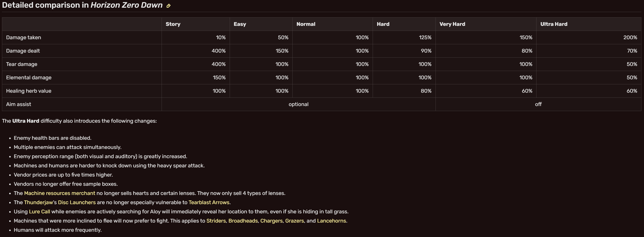Open the Thunderjaw link
This screenshot has width=644, height=237.
(39, 202)
